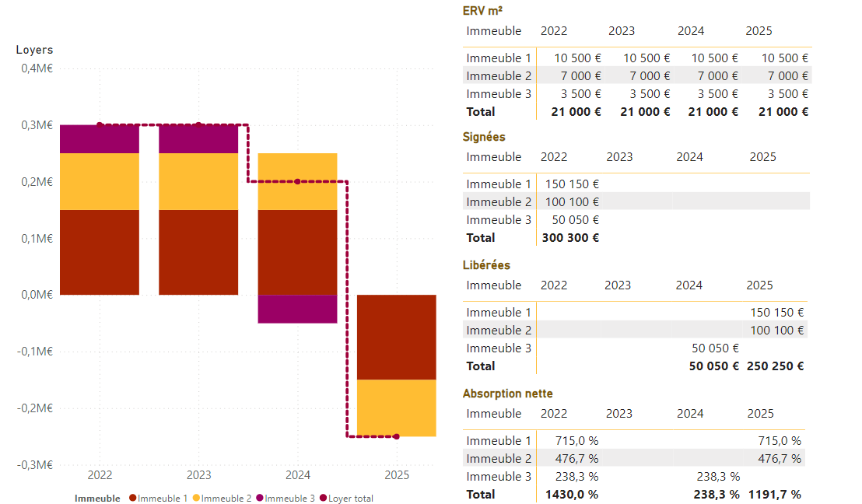The height and width of the screenshot is (504, 862).
Task: Click the 2022 stacked bar in the chart
Action: [100, 210]
